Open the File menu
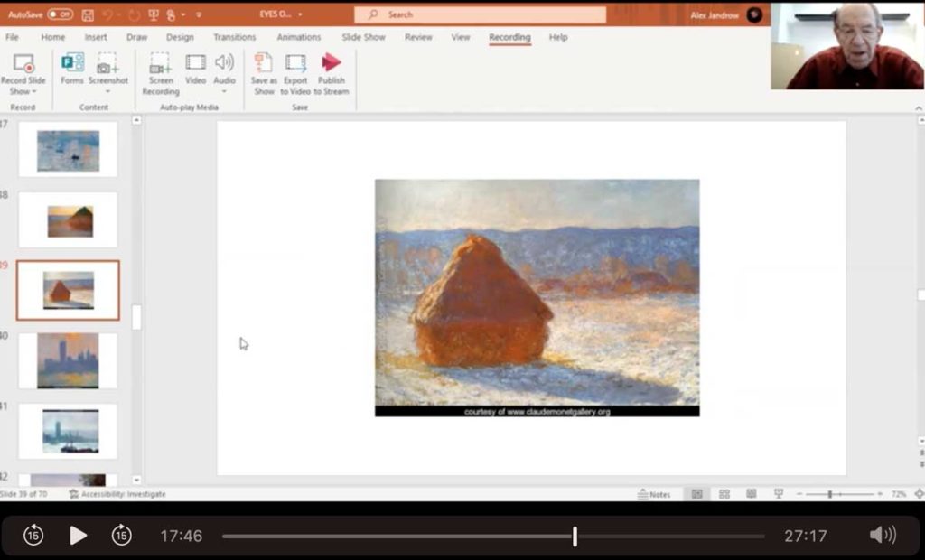 [12, 37]
